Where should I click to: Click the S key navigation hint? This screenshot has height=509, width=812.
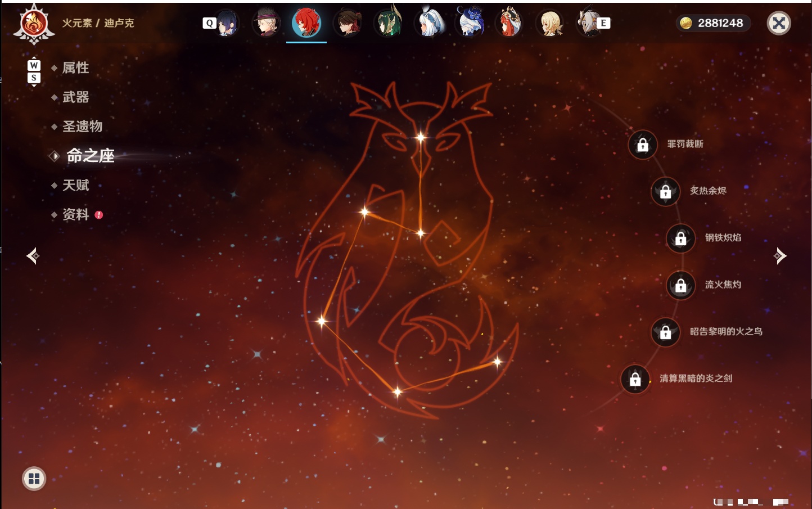point(34,78)
